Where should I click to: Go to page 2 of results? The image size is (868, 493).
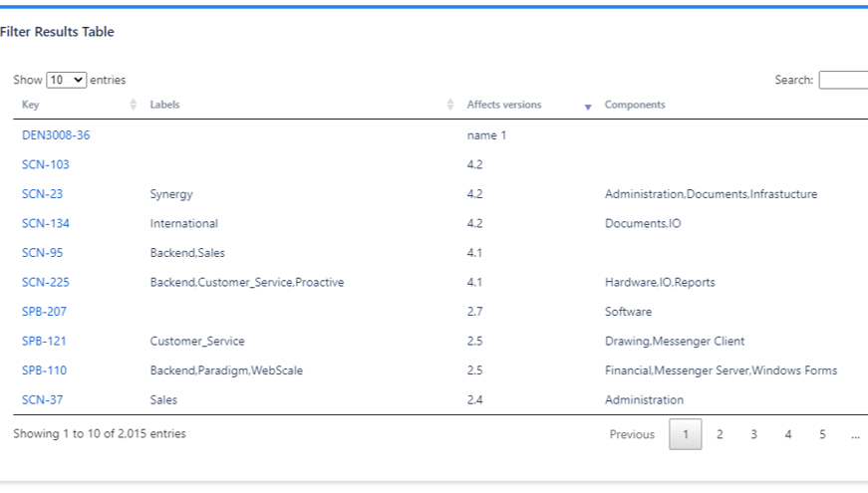pos(720,434)
